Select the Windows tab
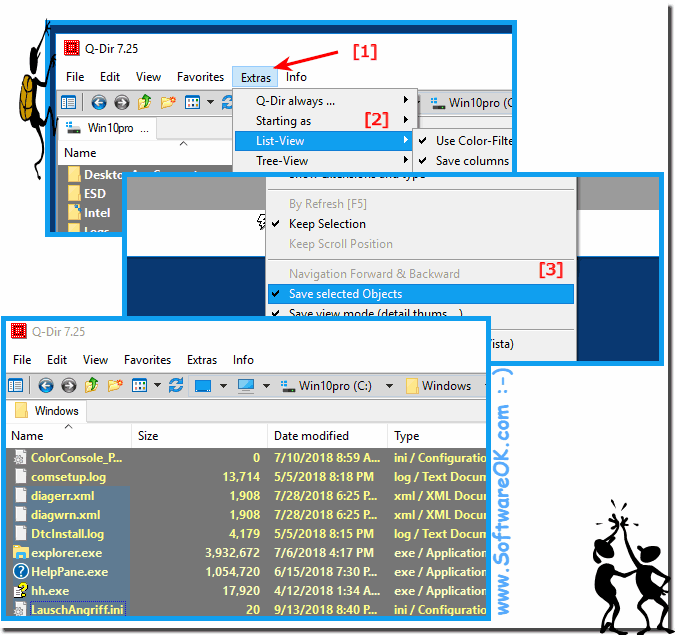The width and height of the screenshot is (675, 635). pos(46,411)
